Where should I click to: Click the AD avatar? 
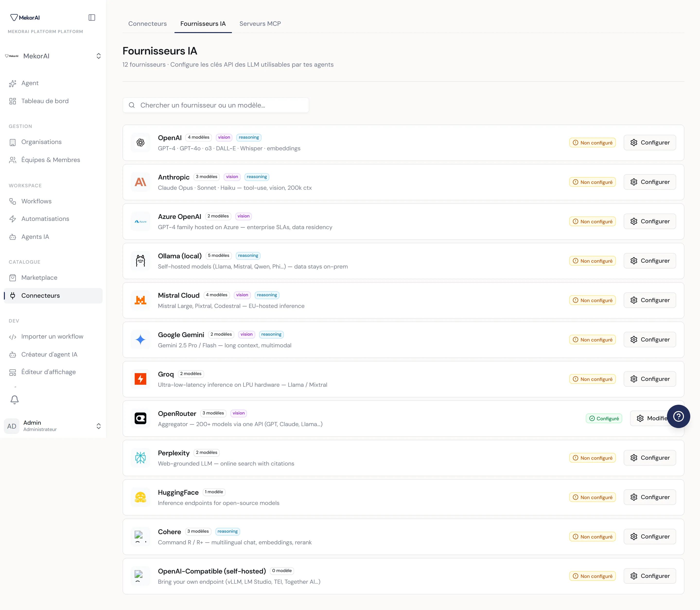tap(12, 426)
